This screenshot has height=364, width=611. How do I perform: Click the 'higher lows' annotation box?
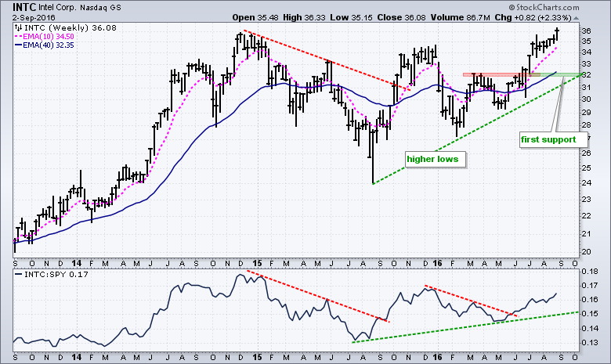(436, 159)
